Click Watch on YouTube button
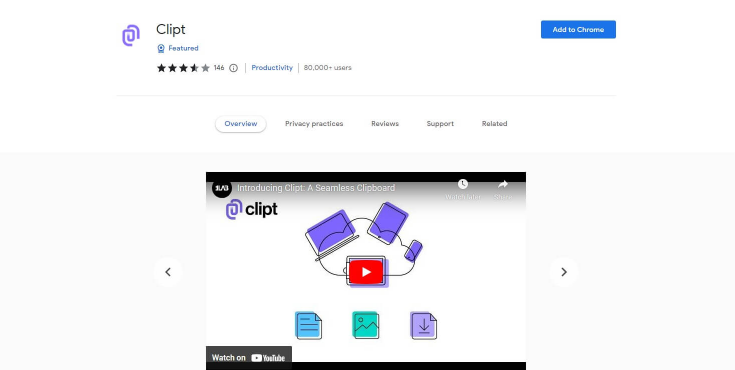The height and width of the screenshot is (370, 735). point(248,358)
